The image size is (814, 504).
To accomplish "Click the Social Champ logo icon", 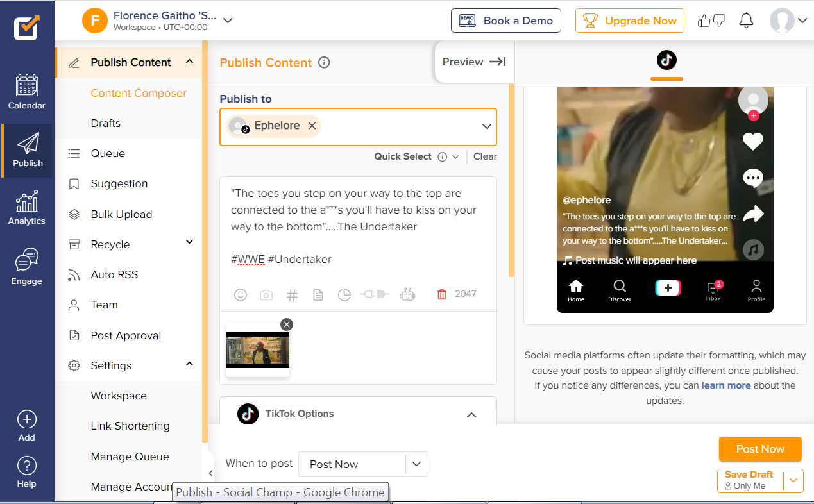I will [x=27, y=28].
